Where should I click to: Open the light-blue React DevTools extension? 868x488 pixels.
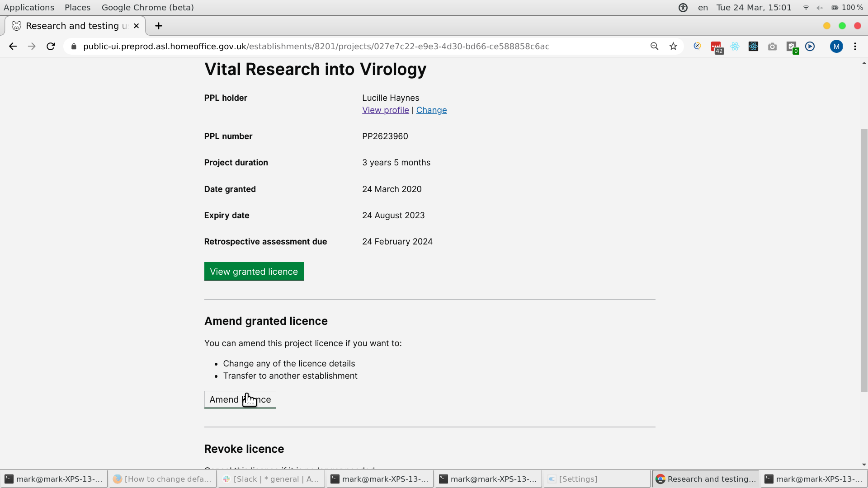[735, 47]
